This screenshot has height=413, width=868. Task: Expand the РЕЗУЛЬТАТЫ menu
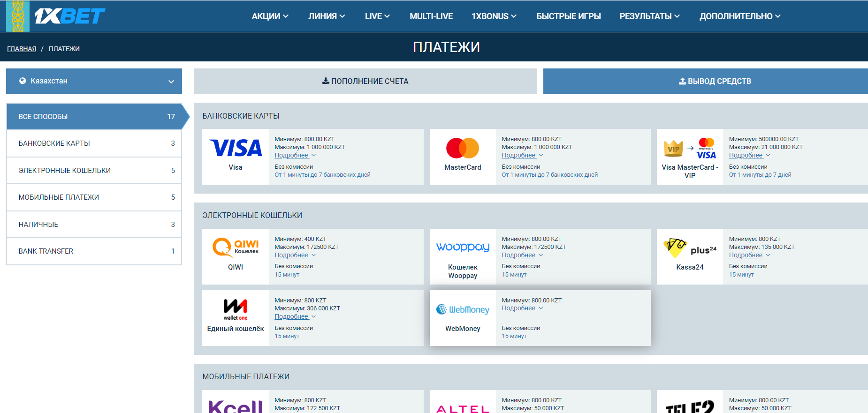tap(649, 16)
